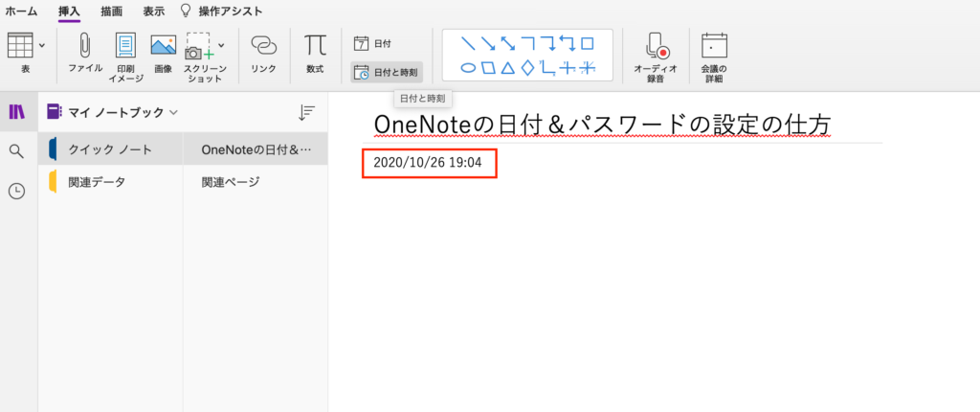Select the 関連データ section
The width and height of the screenshot is (980, 412).
111,182
